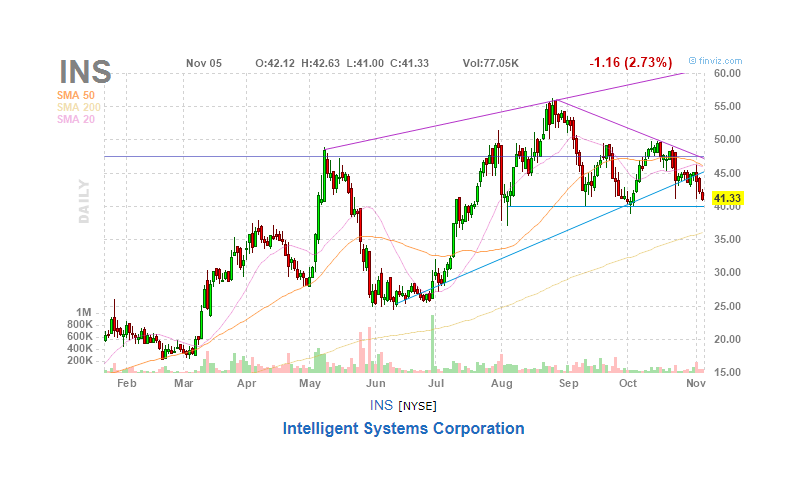Image resolution: width=797 pixels, height=491 pixels.
Task: Open the INS ticker link below chart
Action: point(381,405)
